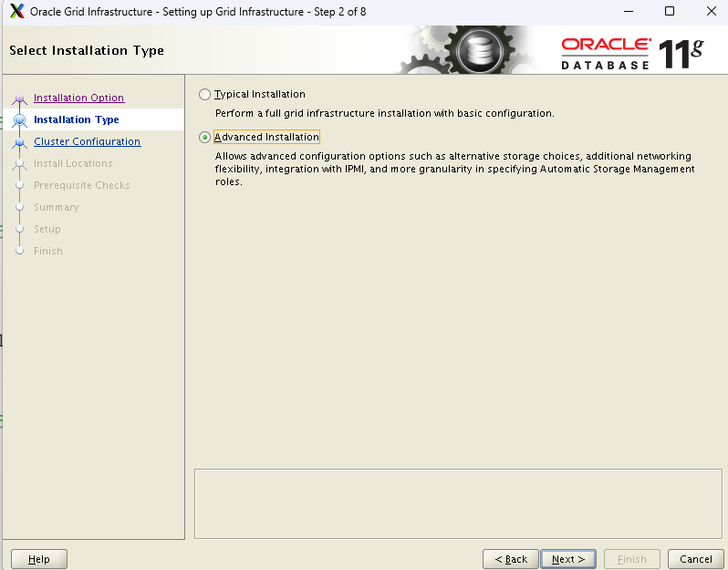Click the Cluster Configuration step marker icon
This screenshot has width=728, height=570.
19,142
